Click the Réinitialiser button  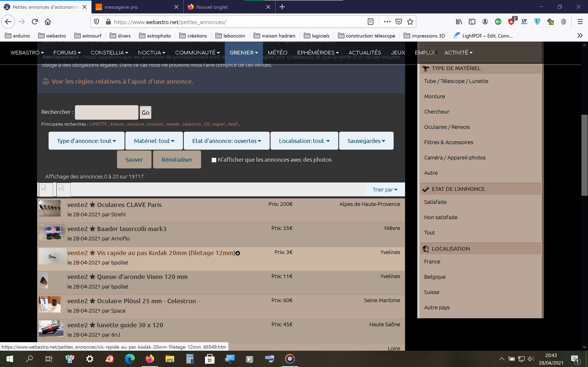click(x=177, y=160)
